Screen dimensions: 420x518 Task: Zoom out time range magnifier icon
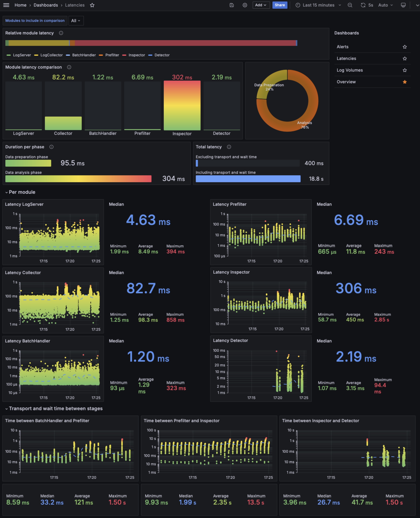(x=350, y=5)
